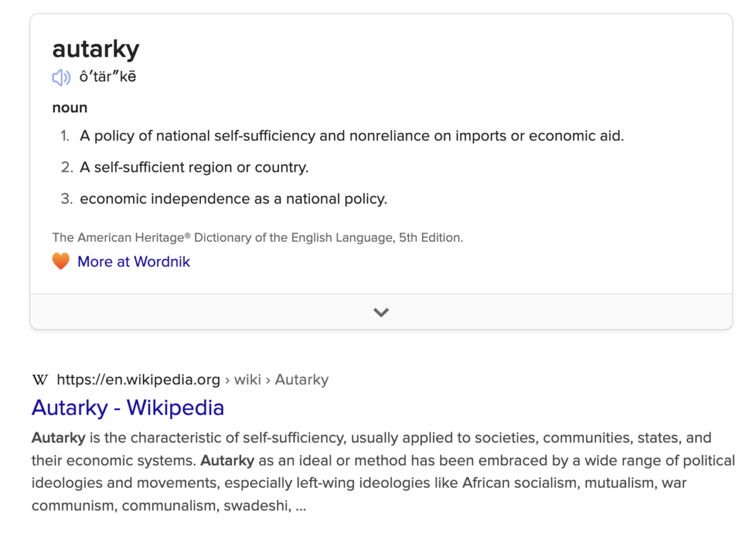
Task: Click the second definition, self-sufficient region
Action: pos(194,167)
